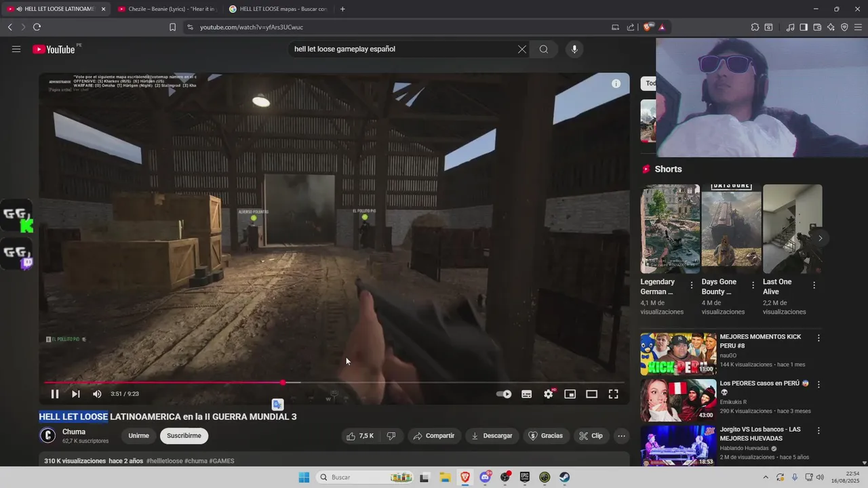The height and width of the screenshot is (488, 868).
Task: Click the Unirme join button
Action: point(138,436)
